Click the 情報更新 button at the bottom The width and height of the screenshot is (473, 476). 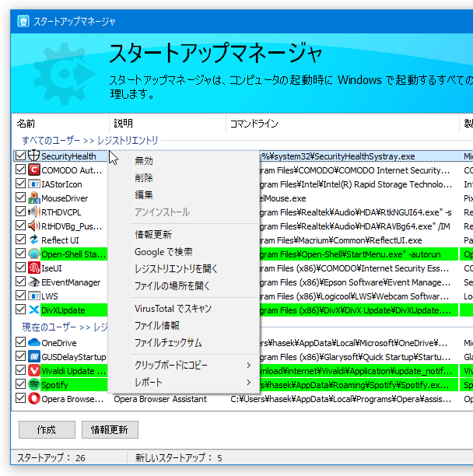point(110,429)
